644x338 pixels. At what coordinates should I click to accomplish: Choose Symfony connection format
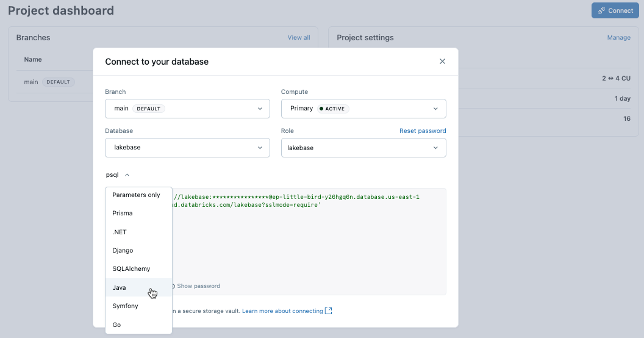click(125, 306)
